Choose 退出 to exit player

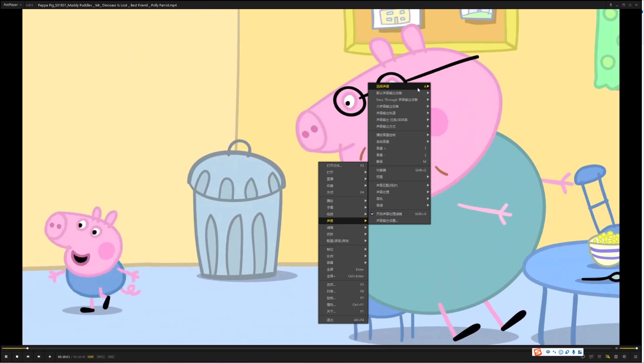(343, 320)
